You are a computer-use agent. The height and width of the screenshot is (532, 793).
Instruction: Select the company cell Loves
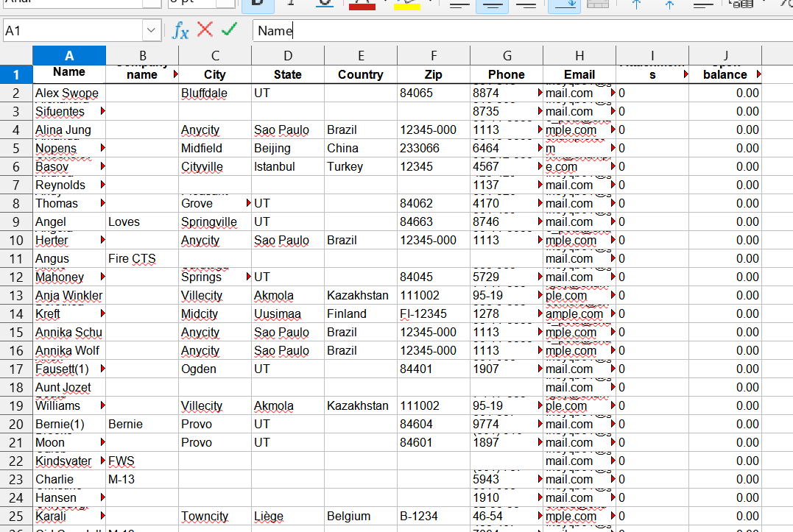coord(142,221)
